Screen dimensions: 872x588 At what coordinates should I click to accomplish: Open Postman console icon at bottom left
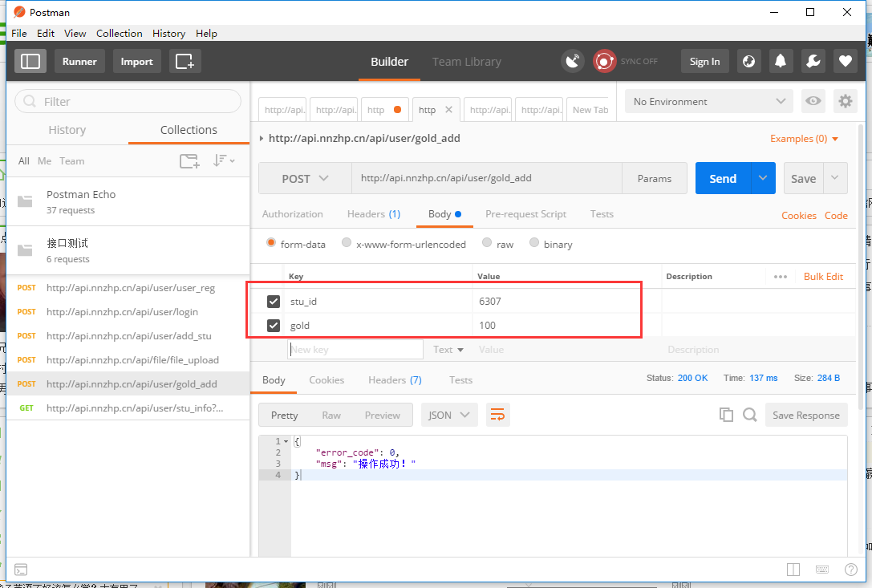tap(21, 569)
